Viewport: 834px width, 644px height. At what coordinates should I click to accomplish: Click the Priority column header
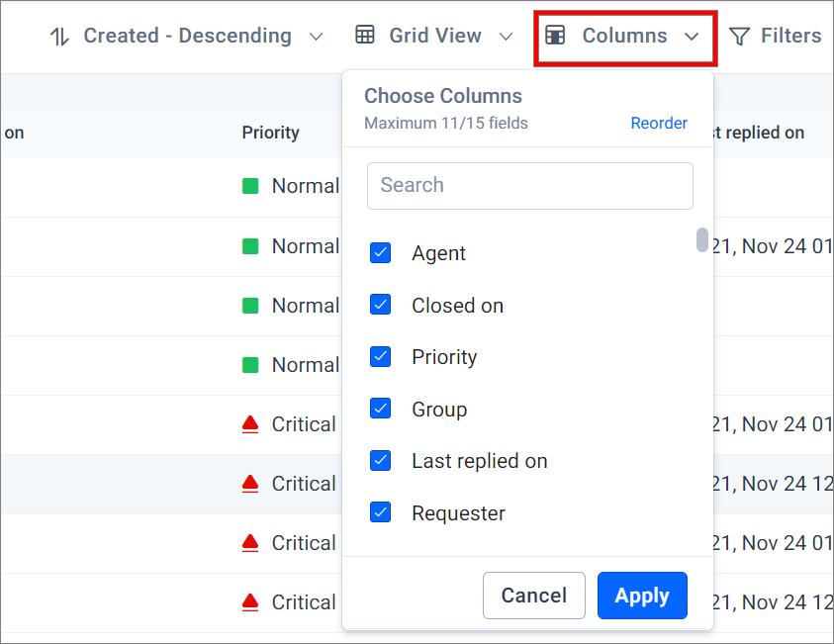[x=271, y=133]
